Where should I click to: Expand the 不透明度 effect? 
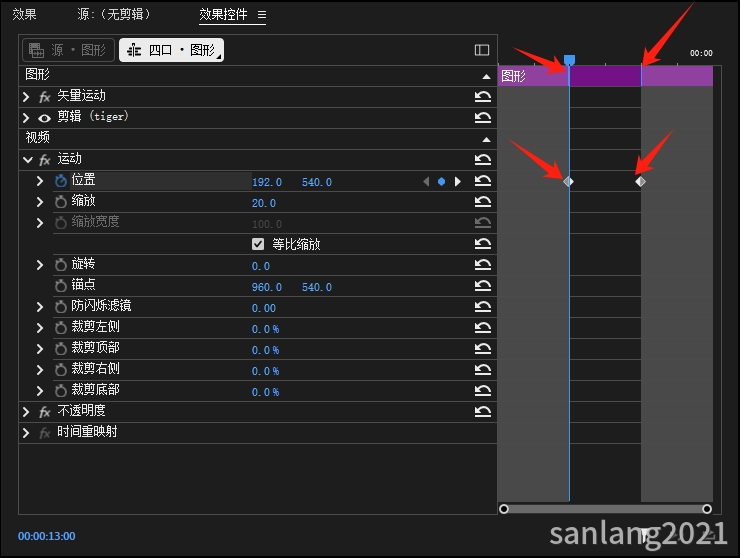26,412
